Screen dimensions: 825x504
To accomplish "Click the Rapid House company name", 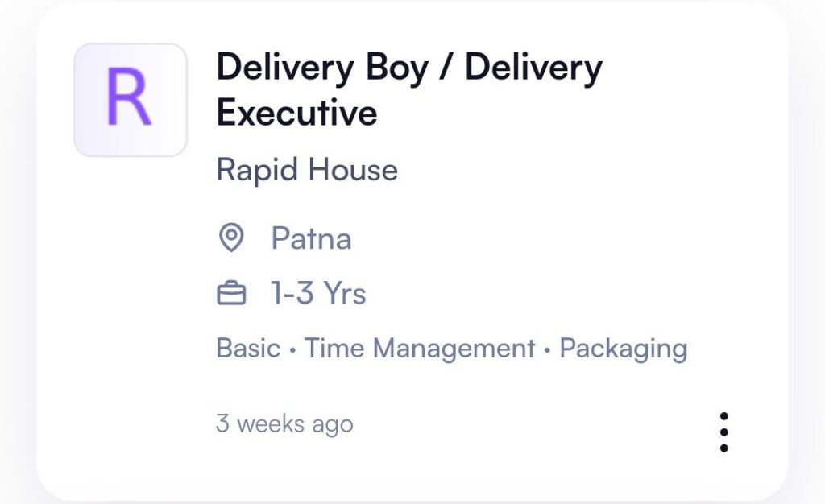I will click(307, 170).
